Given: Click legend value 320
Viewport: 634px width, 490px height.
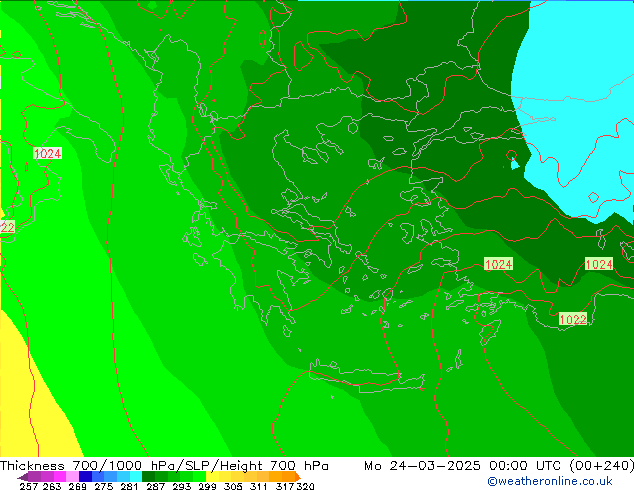Looking at the screenshot, I should [305, 486].
